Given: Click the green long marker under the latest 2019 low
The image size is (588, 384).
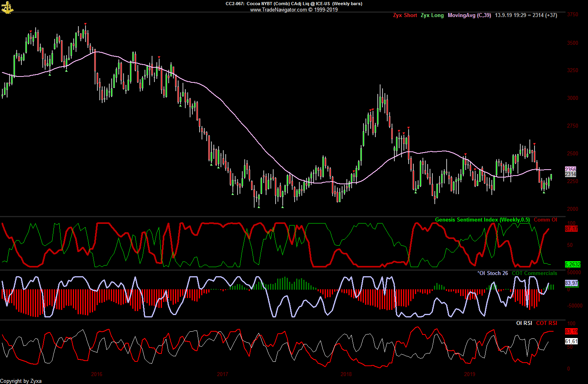Looking at the screenshot, I should click(x=544, y=192).
